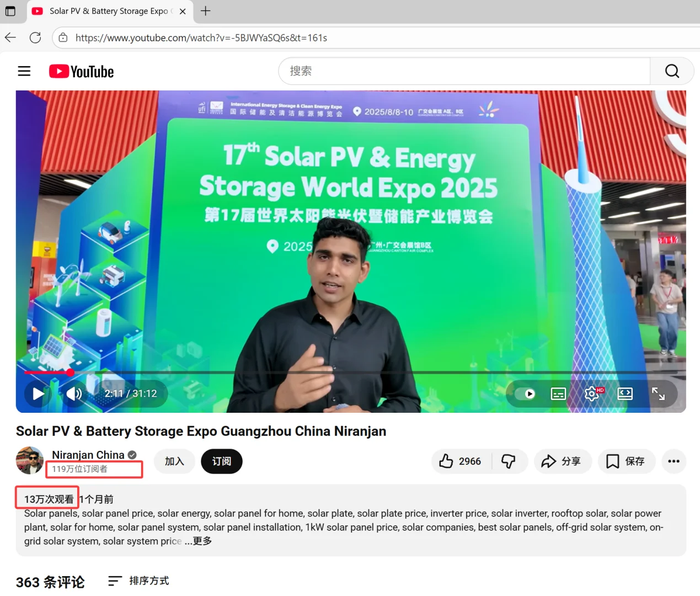Enter full screen mode
This screenshot has height=596, width=700.
tap(658, 393)
